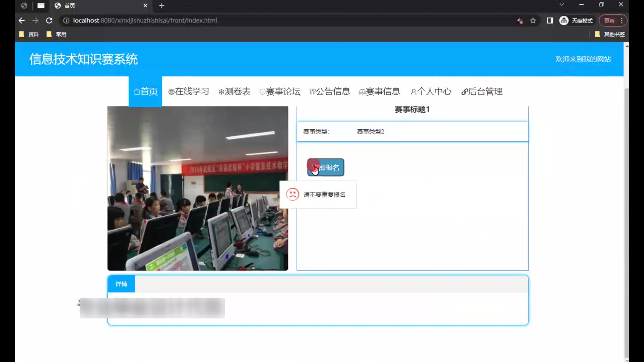This screenshot has height=362, width=644.
Task: Close the 首页 browser tab
Action: pyautogui.click(x=145, y=6)
